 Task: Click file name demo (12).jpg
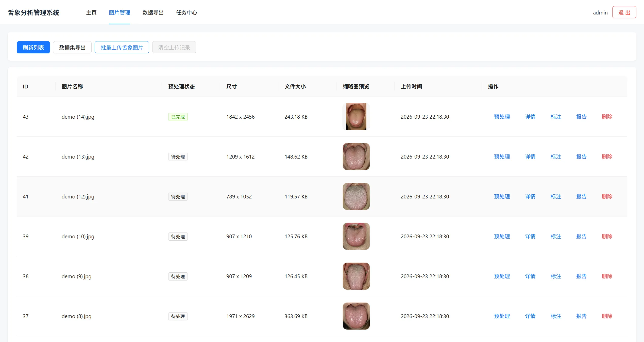click(78, 197)
